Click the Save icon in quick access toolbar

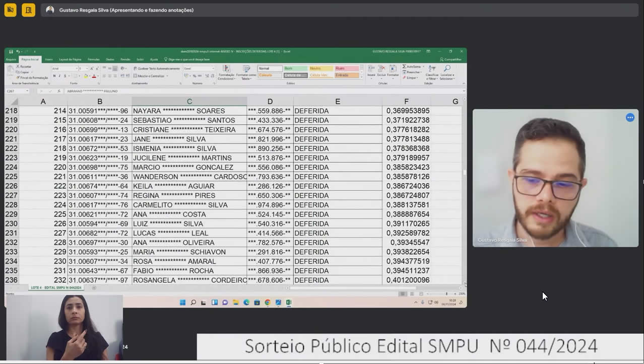pos(11,51)
